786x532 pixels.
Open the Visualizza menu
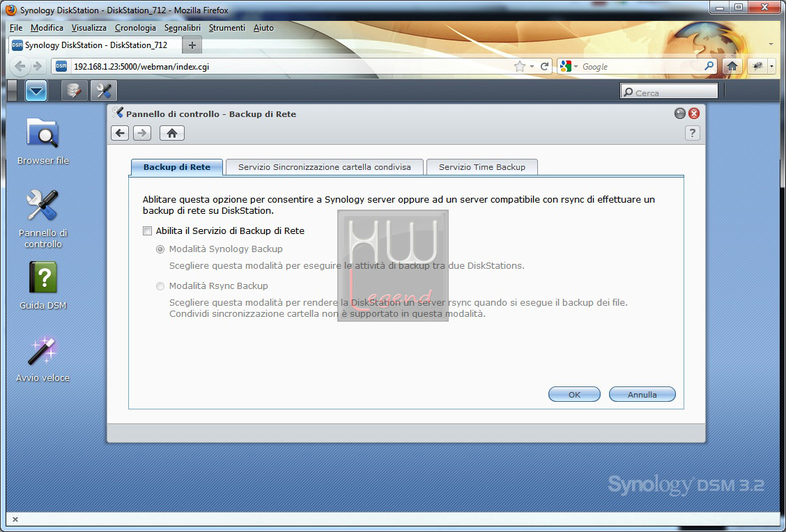(88, 28)
